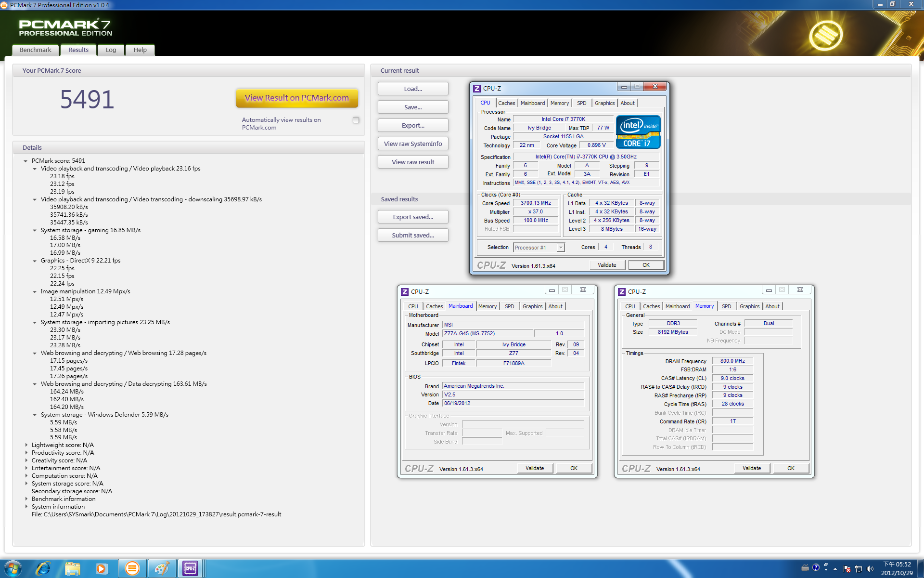Click the Load... button

413,89
